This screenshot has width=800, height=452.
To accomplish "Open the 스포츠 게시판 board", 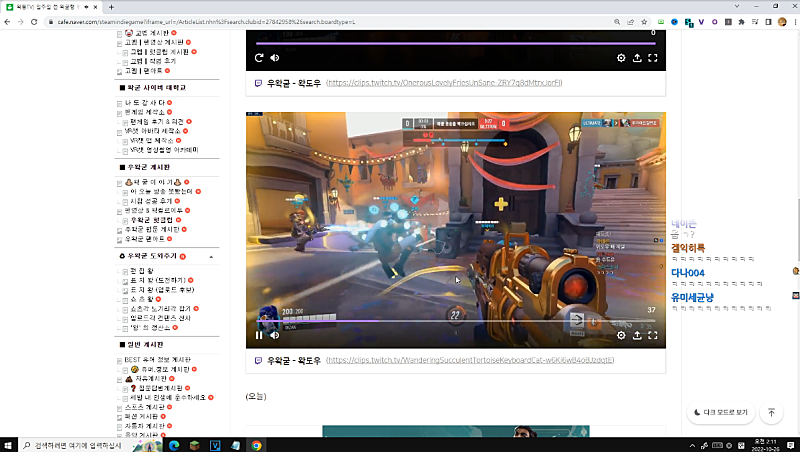I will point(144,407).
